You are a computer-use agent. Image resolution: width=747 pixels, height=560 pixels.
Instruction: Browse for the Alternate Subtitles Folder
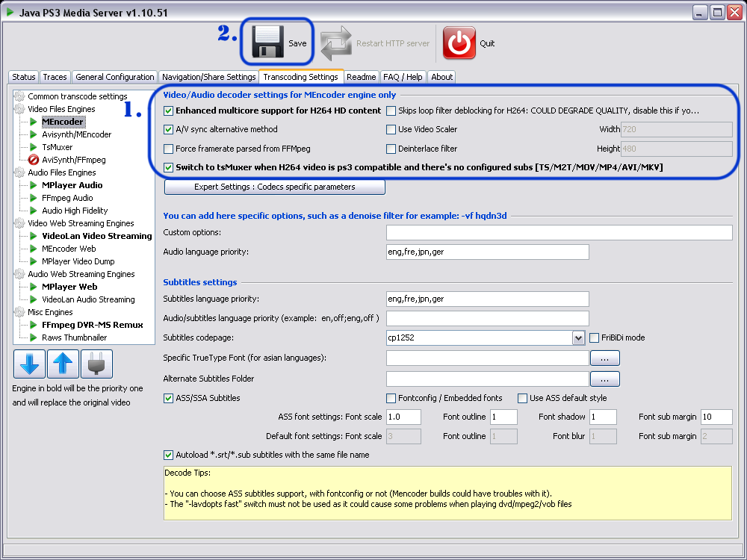[604, 379]
